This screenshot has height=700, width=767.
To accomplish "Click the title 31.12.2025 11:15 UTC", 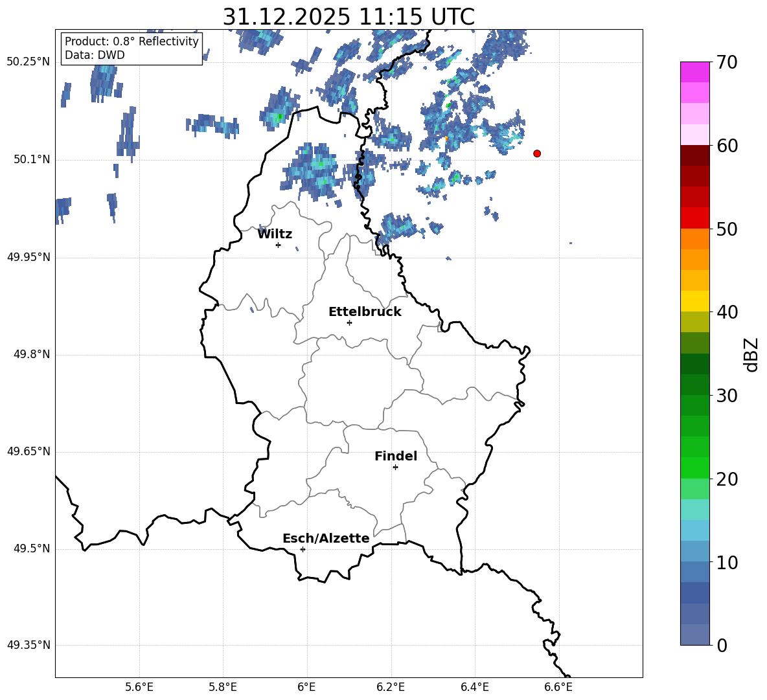I will pos(349,17).
